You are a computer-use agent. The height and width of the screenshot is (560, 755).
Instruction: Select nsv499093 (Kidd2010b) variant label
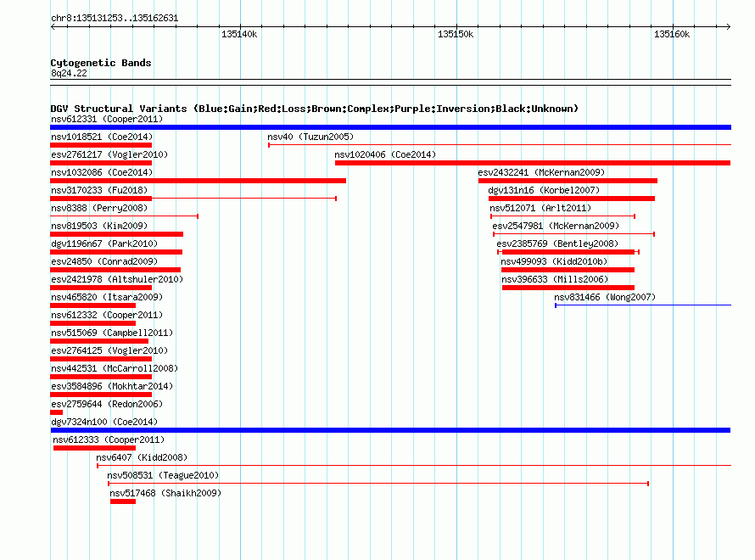(x=554, y=261)
